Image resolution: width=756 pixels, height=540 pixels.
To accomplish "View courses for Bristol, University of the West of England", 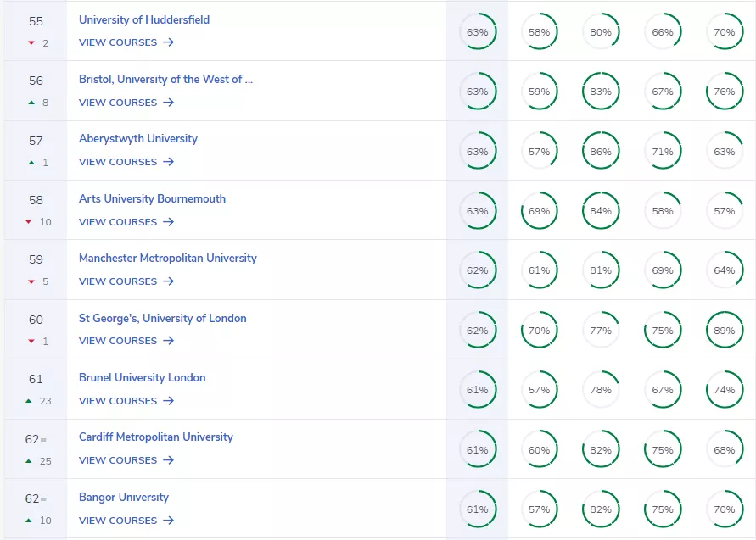I will 118,103.
